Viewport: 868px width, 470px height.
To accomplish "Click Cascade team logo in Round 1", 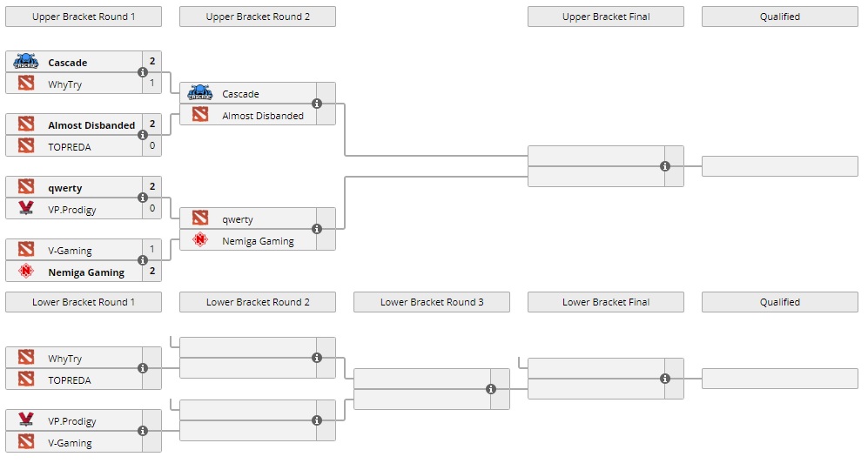I will (x=26, y=63).
